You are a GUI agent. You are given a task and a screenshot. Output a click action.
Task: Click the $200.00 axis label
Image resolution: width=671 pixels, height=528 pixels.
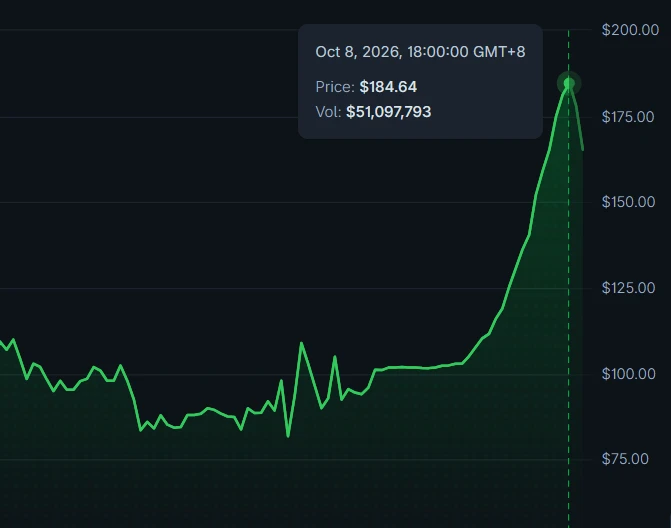(630, 30)
